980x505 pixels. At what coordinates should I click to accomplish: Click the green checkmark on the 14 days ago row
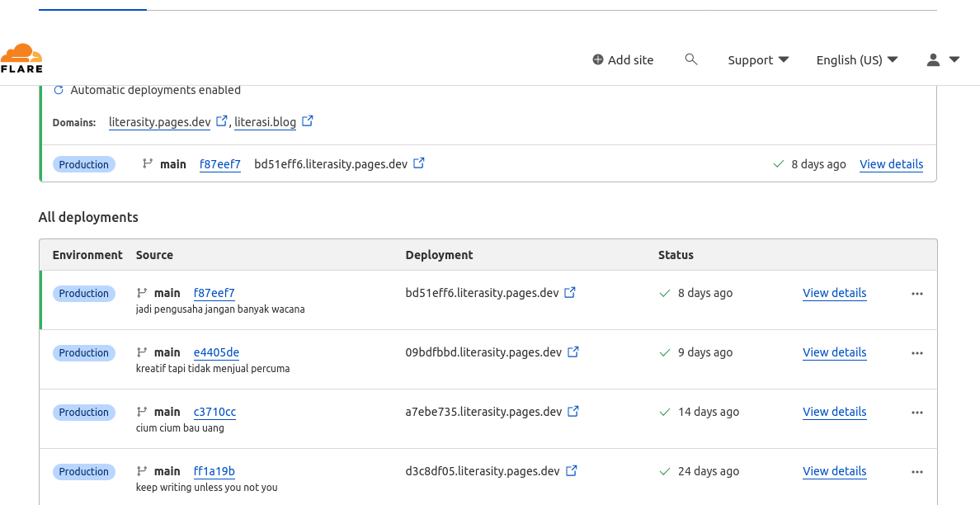click(665, 411)
